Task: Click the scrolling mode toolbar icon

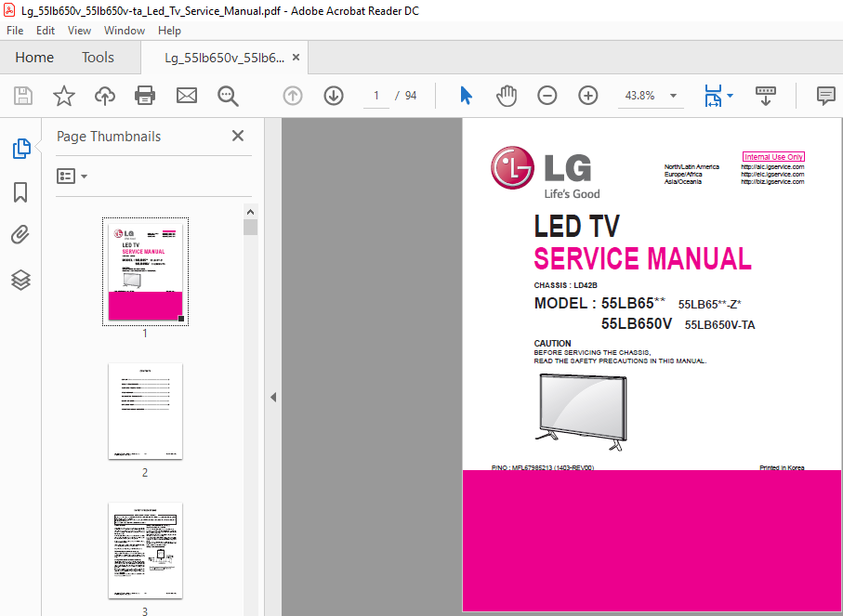Action: 766,97
